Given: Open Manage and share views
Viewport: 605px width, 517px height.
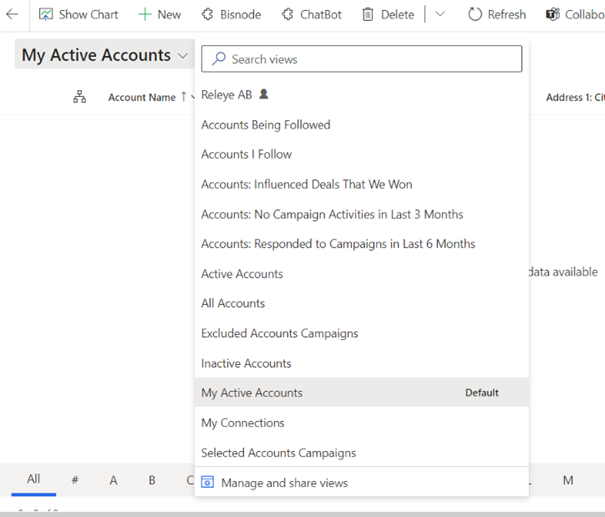Looking at the screenshot, I should tap(284, 483).
